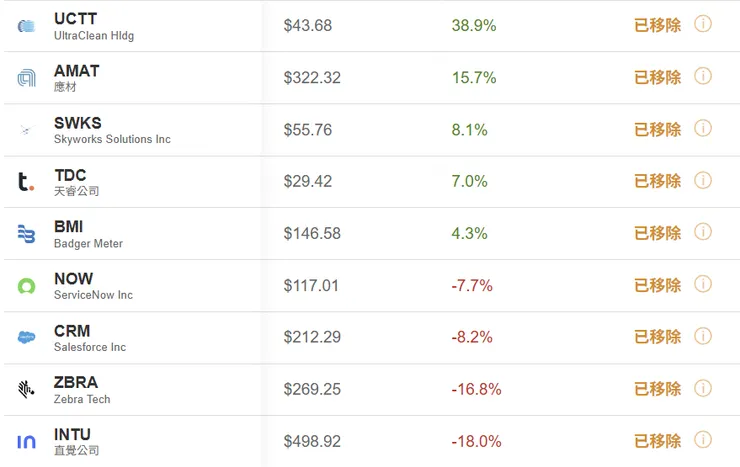Click the info icon next to BMI
Viewport: 740px width, 467px height.
pyautogui.click(x=703, y=232)
